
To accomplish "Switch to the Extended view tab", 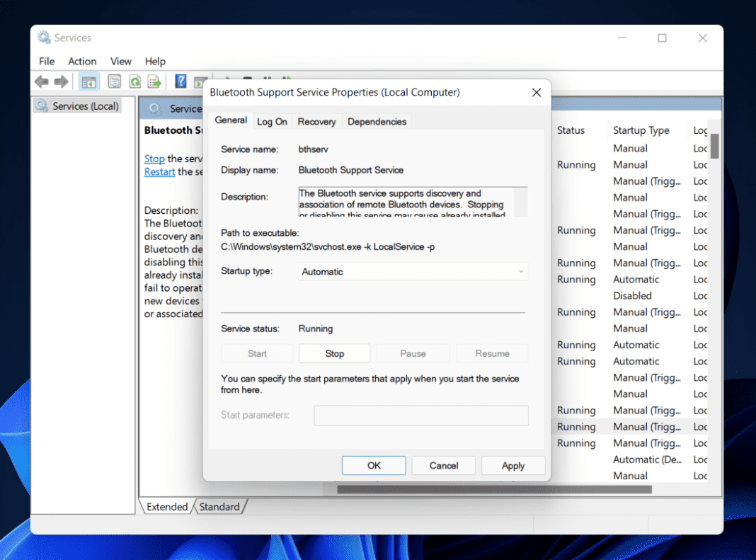I will (167, 506).
